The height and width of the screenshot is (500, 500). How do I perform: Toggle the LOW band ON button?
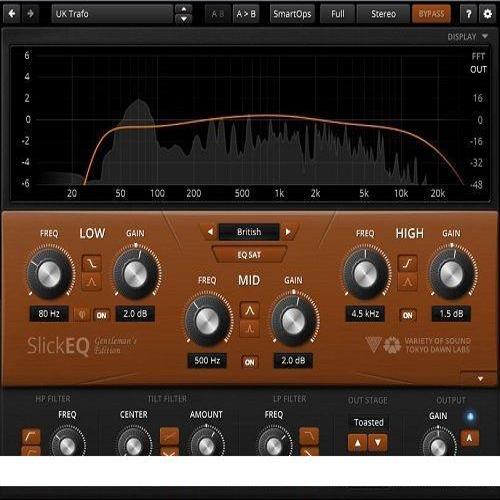(101, 315)
